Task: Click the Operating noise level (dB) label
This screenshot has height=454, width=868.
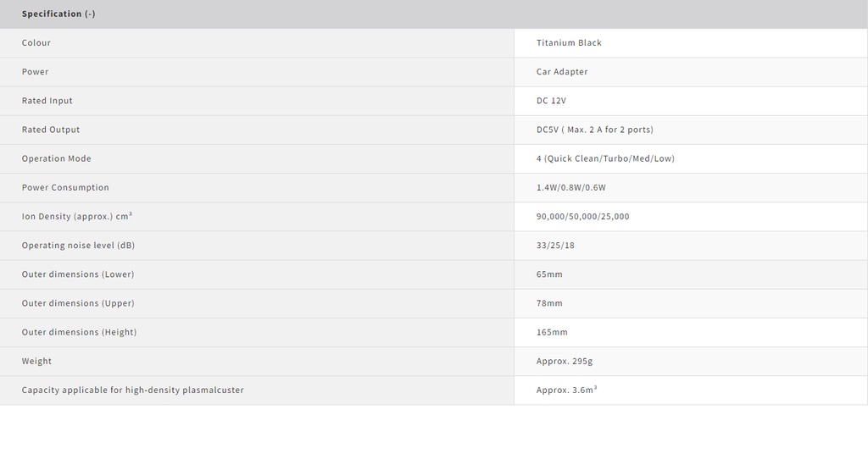Action: [x=78, y=246]
